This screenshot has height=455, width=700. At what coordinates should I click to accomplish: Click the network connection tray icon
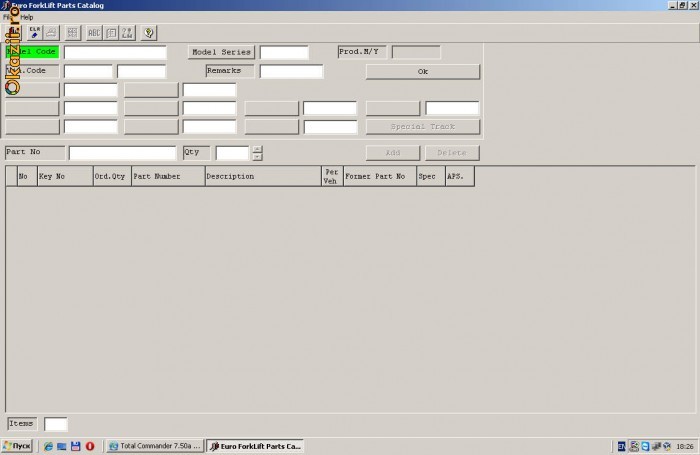point(656,446)
